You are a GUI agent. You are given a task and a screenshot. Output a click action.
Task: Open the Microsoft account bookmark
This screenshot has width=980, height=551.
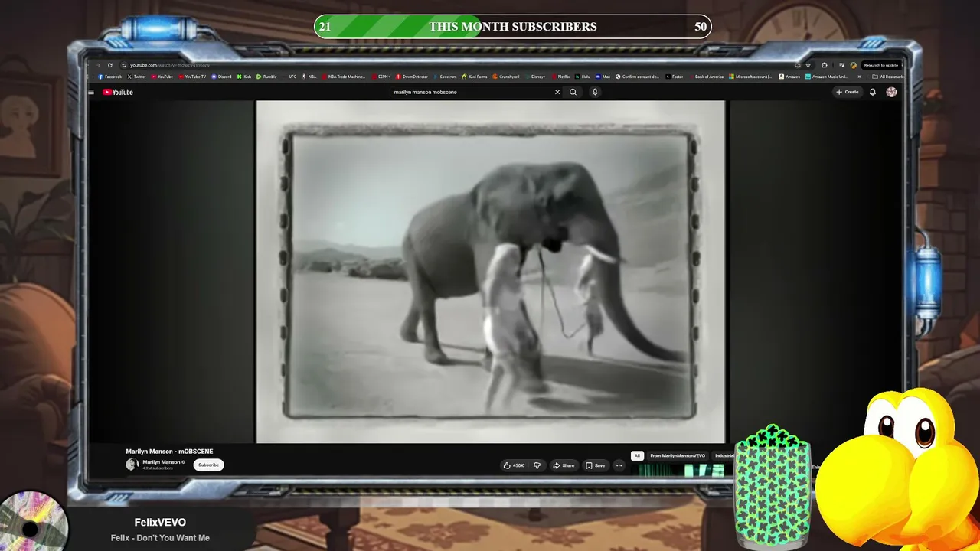click(750, 77)
